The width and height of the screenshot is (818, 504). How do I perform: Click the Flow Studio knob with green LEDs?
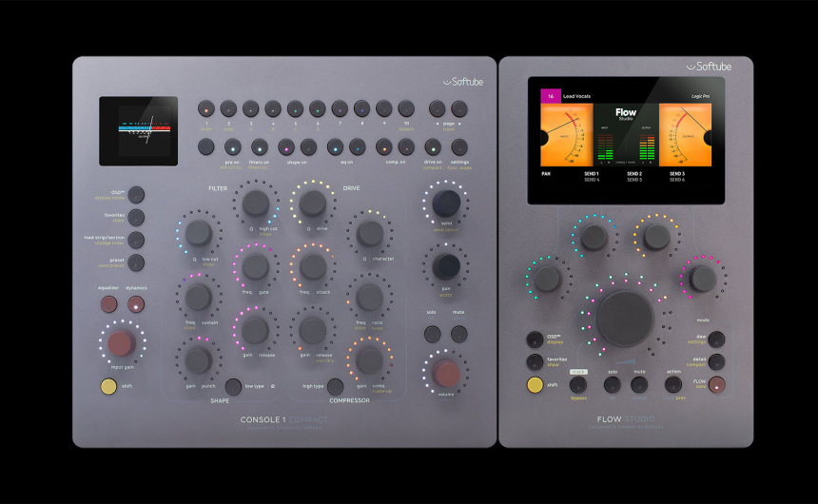(547, 278)
